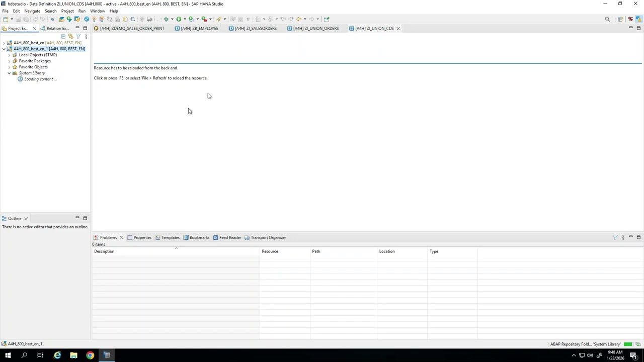Image resolution: width=644 pixels, height=362 pixels.
Task: Click the red perspective icon beside ABAP
Action: 630,19
